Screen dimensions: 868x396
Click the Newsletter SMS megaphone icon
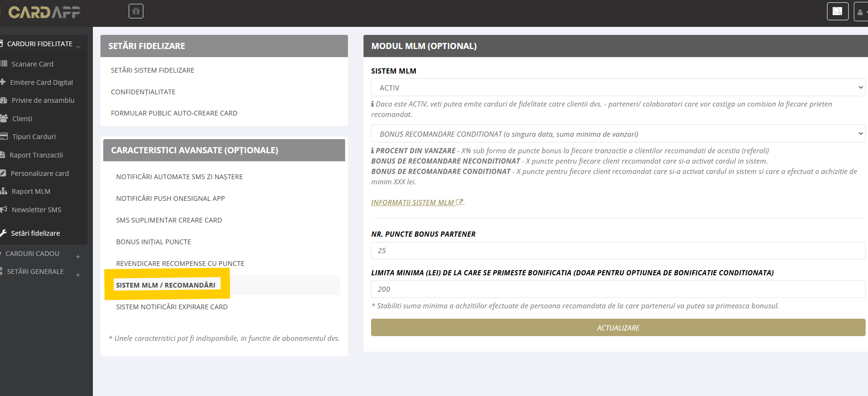click(4, 209)
